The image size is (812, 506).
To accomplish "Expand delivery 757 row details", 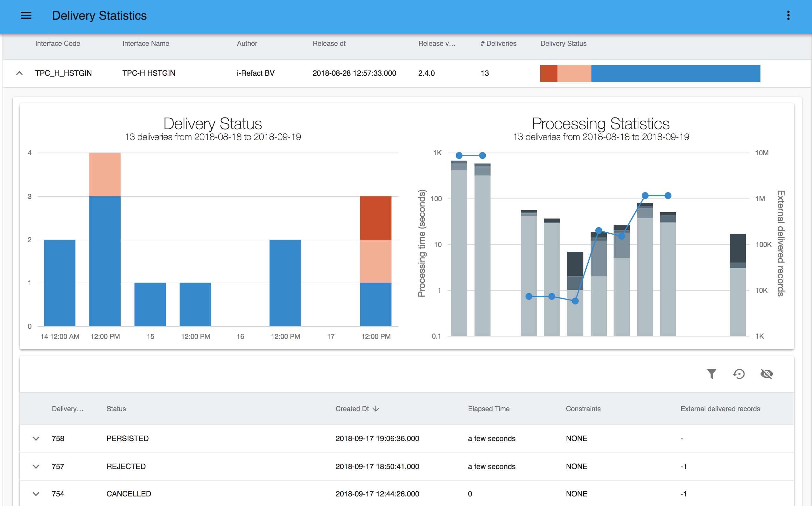I will pos(36,467).
